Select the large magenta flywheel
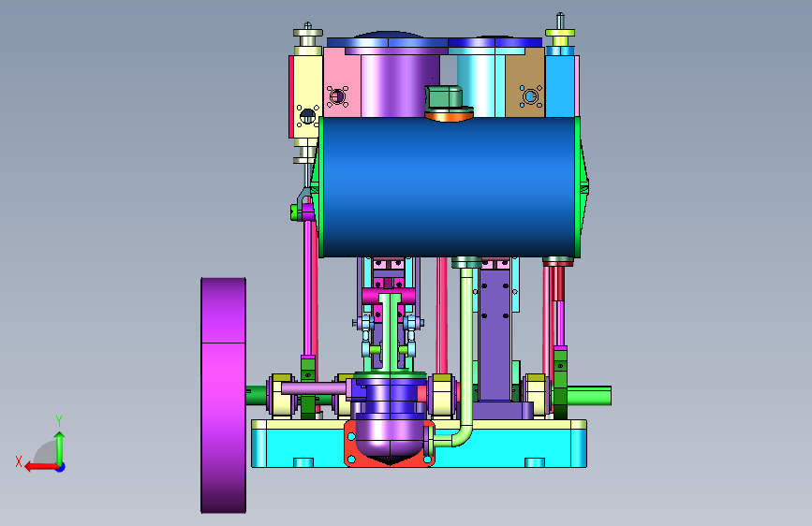The width and height of the screenshot is (812, 526). click(x=223, y=395)
